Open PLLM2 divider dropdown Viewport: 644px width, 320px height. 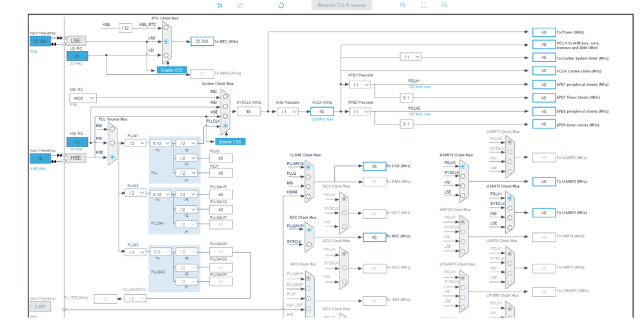coord(136,193)
